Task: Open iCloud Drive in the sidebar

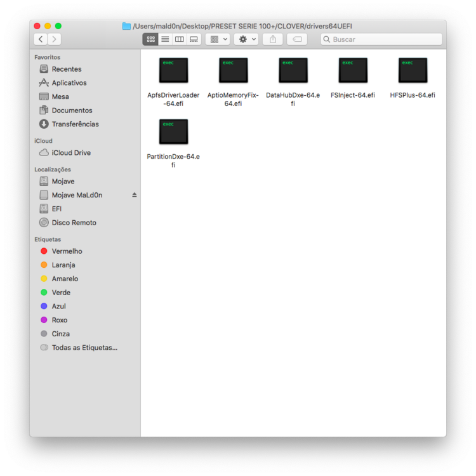Action: coord(70,153)
